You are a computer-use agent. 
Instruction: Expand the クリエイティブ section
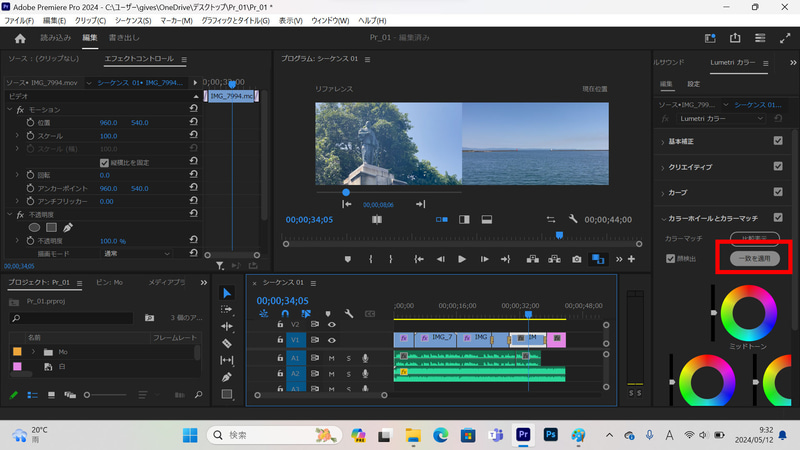pyautogui.click(x=662, y=167)
